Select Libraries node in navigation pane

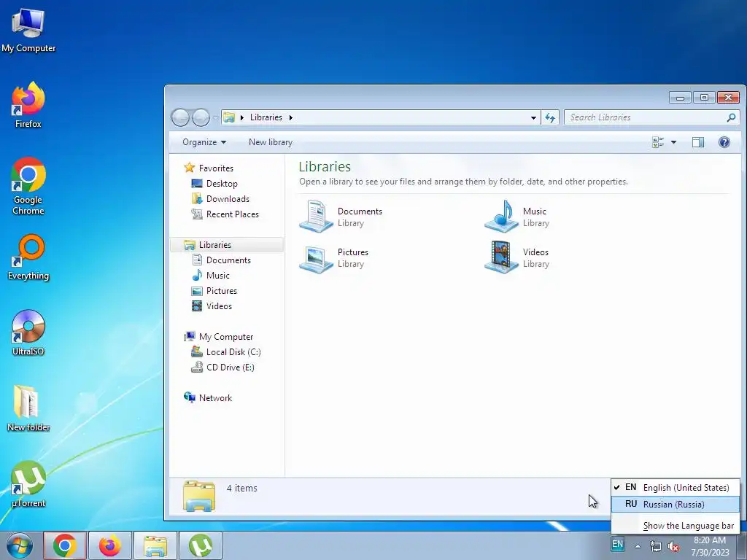[x=227, y=245]
